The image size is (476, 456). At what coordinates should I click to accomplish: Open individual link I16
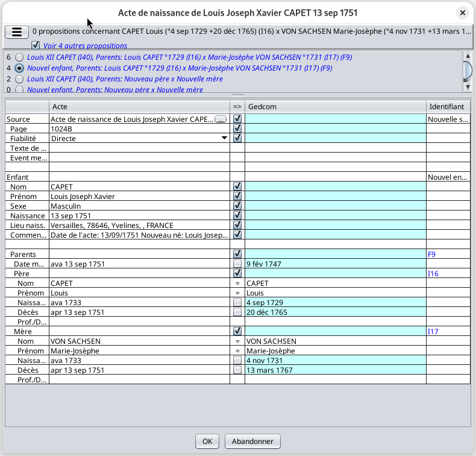click(433, 274)
